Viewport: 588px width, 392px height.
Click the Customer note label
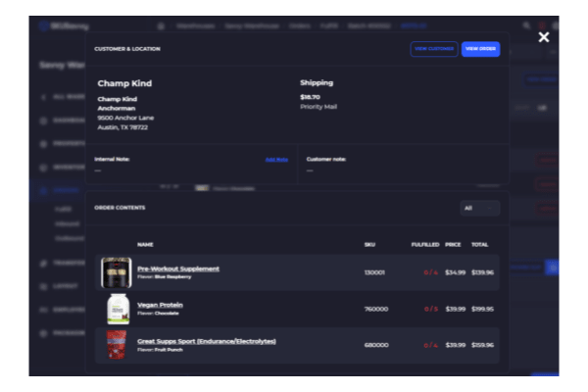[x=326, y=159]
